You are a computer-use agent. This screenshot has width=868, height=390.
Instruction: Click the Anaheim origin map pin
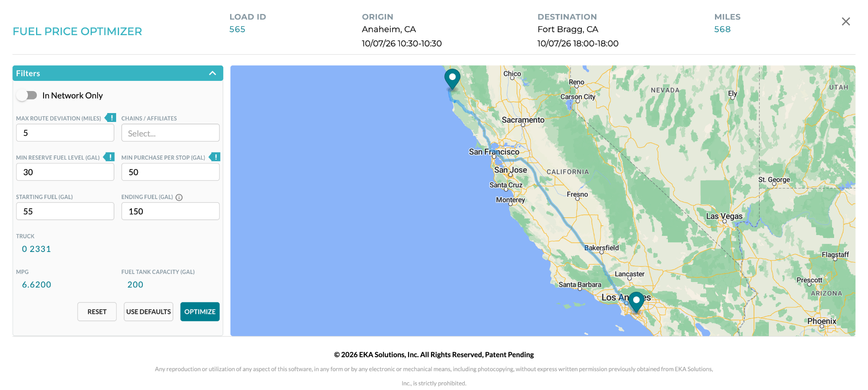pos(636,301)
